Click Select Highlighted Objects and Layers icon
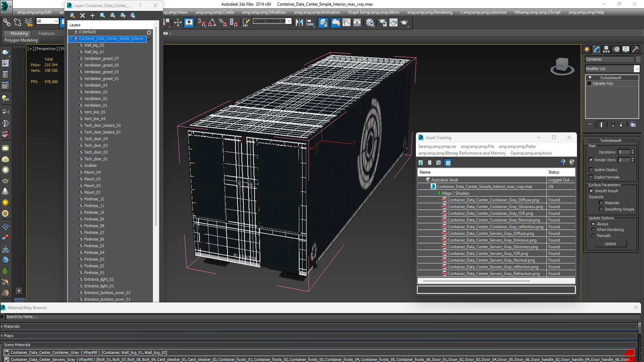The image size is (644, 362). 103,15
